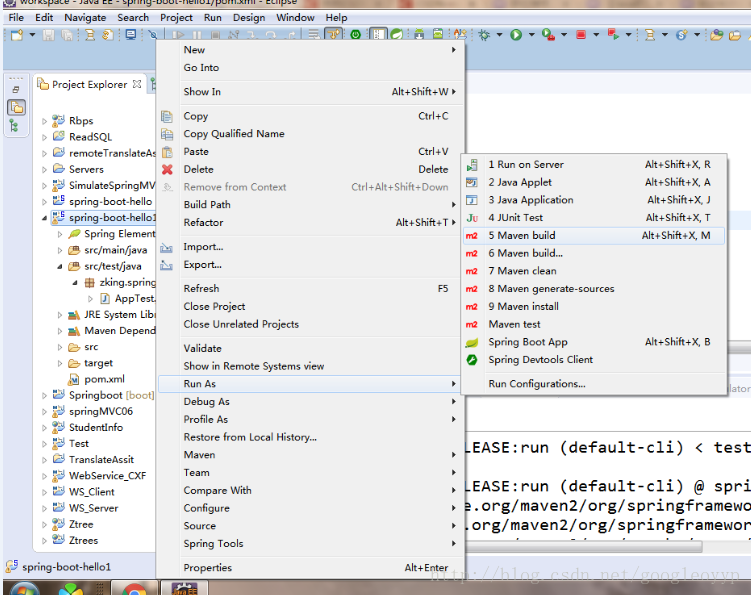Image resolution: width=751 pixels, height=595 pixels.
Task: Open the New wizard dropdown arrow
Action: click(32, 35)
